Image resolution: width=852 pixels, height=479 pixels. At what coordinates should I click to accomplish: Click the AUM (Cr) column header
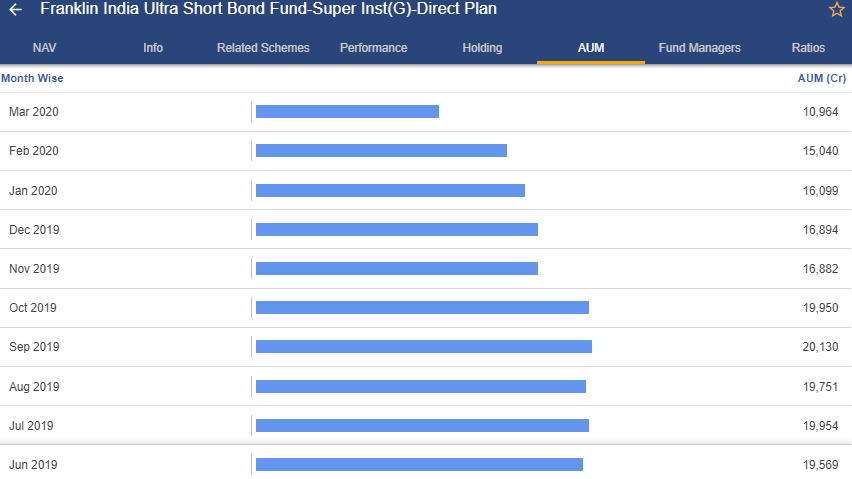822,78
